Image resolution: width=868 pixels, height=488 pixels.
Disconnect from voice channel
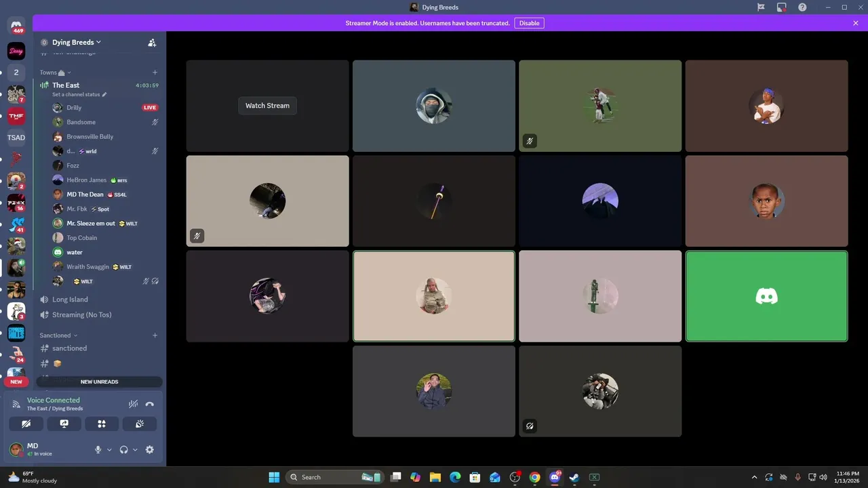tap(150, 404)
